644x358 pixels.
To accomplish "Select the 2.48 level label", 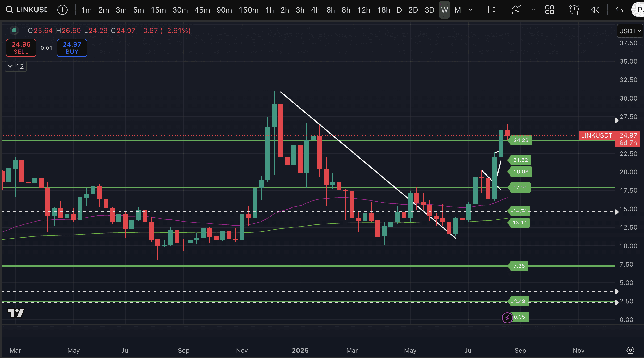I will 519,301.
